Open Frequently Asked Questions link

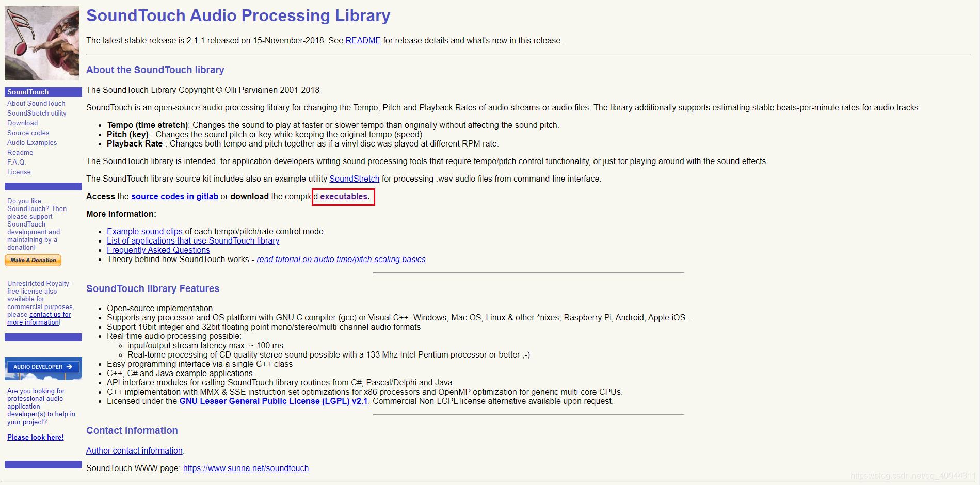pos(158,250)
